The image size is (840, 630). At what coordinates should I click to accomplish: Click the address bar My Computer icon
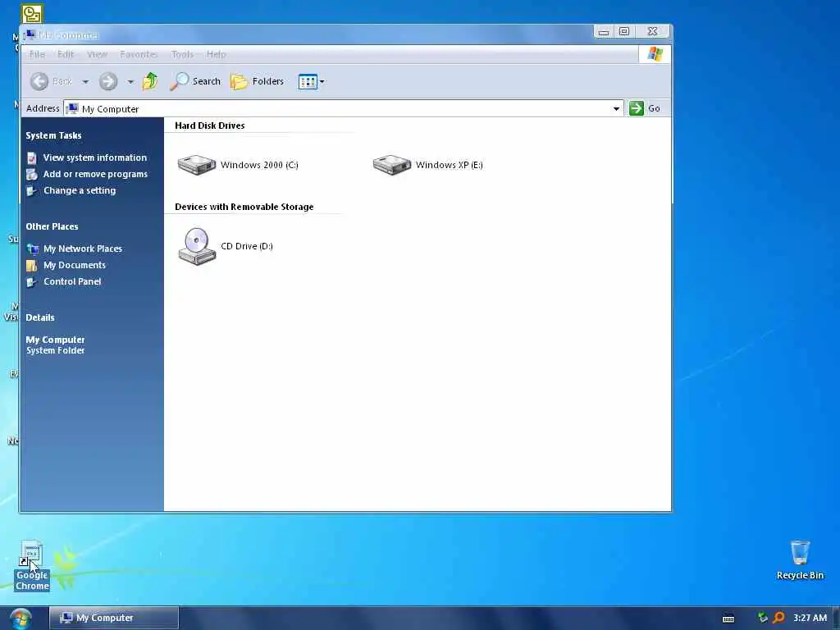(72, 109)
